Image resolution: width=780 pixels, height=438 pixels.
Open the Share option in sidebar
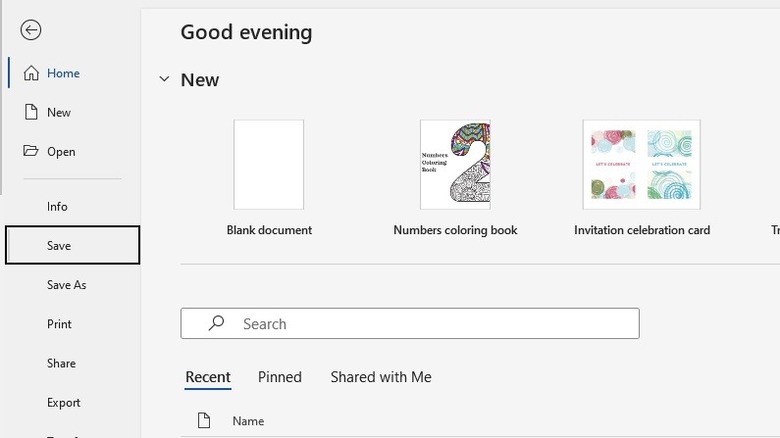[61, 363]
